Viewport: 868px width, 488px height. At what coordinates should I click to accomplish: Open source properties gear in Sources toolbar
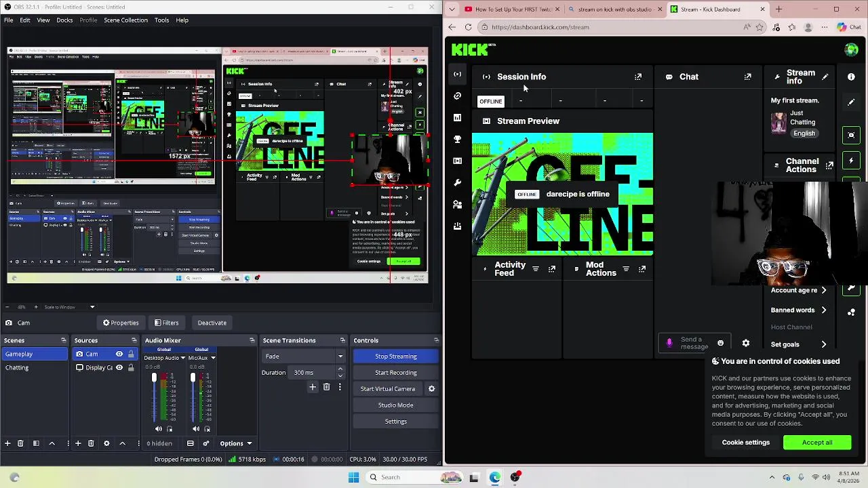click(106, 443)
